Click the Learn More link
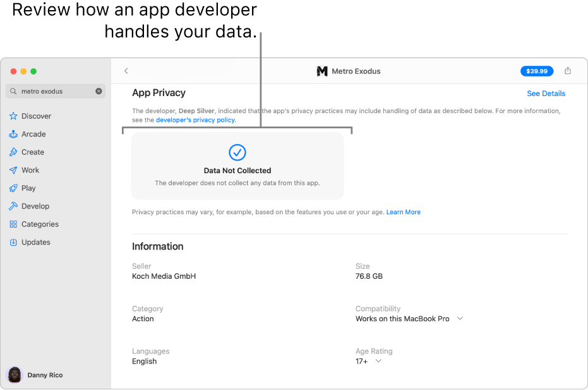588x390 pixels. click(404, 212)
